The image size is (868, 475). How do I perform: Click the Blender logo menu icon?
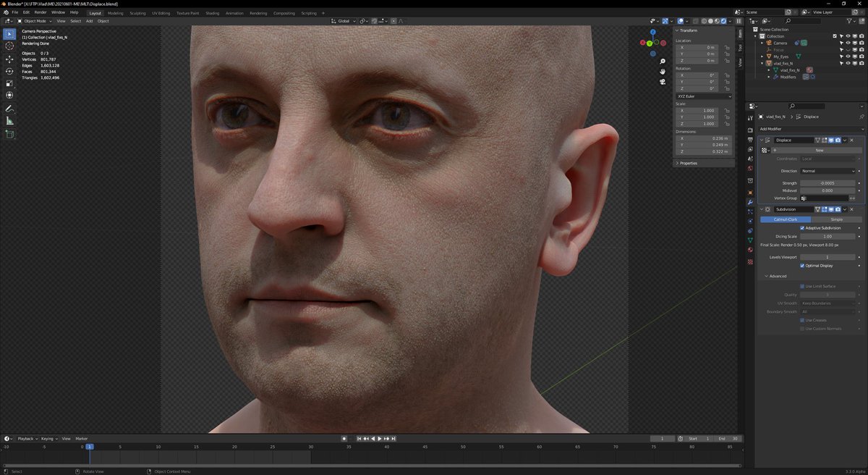click(5, 12)
